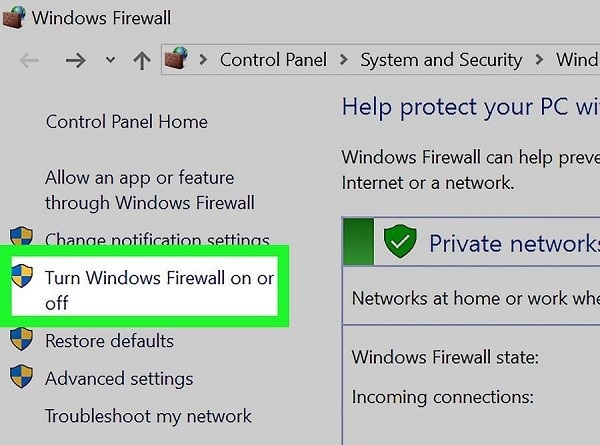Click the Back navigation arrow
Screen dimensions: 600x445
pyautogui.click(x=29, y=60)
